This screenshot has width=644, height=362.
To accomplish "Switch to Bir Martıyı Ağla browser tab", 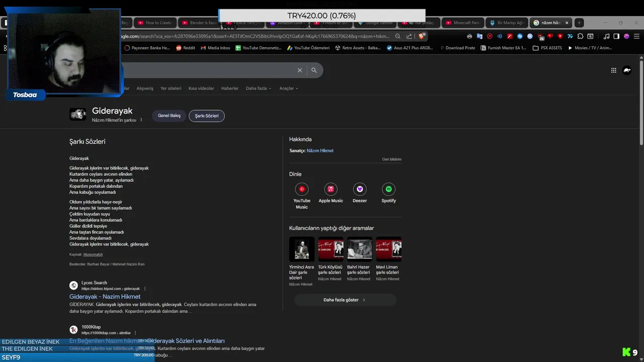I will pyautogui.click(x=507, y=23).
